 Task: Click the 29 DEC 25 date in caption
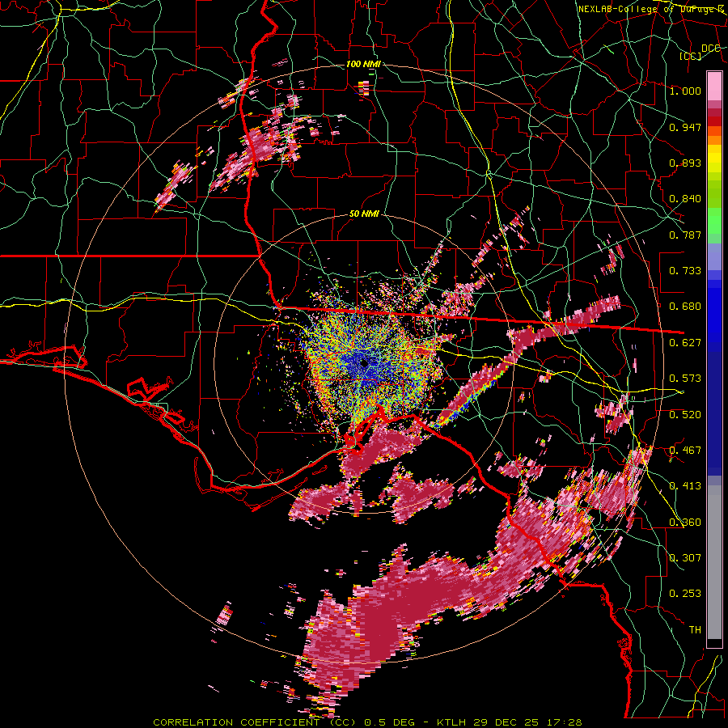point(506,722)
